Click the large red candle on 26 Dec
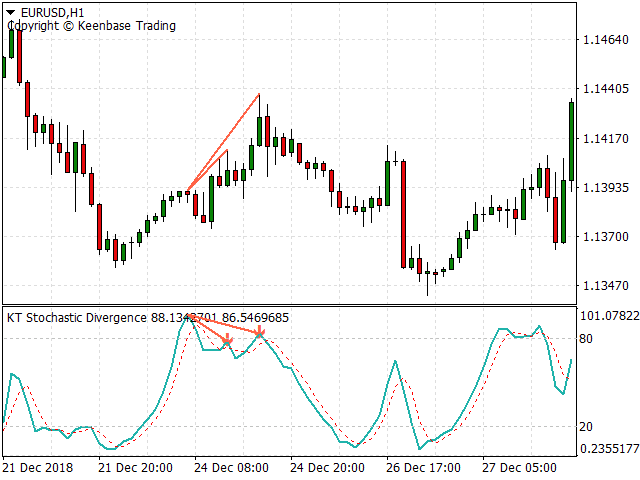This screenshot has width=640, height=480. 403,214
